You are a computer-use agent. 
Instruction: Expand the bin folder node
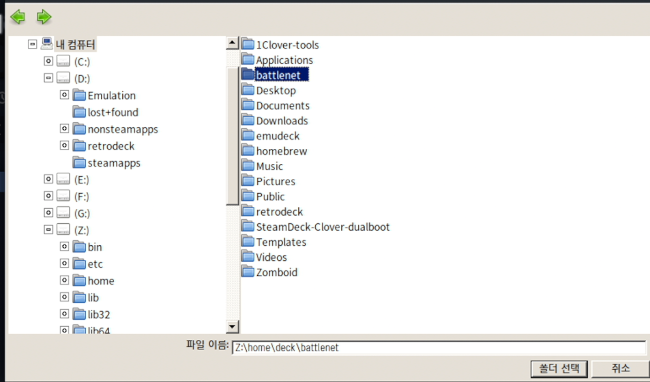(64, 247)
